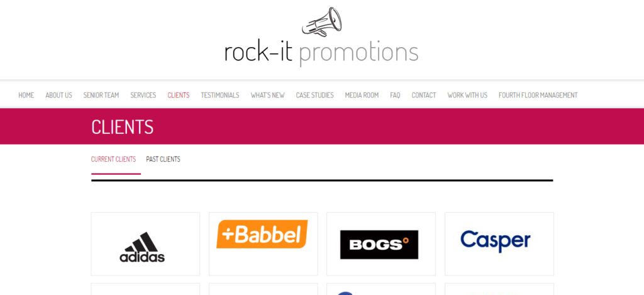This screenshot has height=295, width=644.
Task: Go to the Media Room
Action: coord(362,96)
